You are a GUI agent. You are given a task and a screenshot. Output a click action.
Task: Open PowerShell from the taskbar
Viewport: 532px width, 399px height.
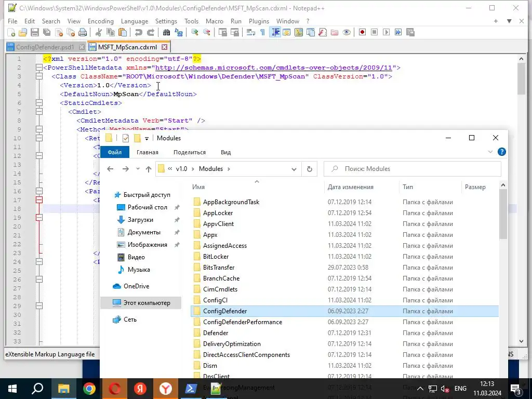click(191, 389)
